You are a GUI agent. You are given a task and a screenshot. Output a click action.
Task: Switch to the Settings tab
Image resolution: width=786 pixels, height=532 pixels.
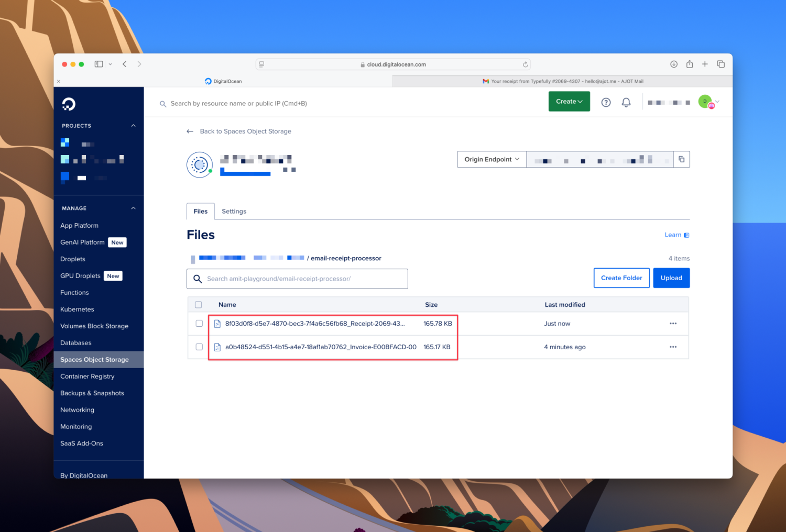point(234,212)
